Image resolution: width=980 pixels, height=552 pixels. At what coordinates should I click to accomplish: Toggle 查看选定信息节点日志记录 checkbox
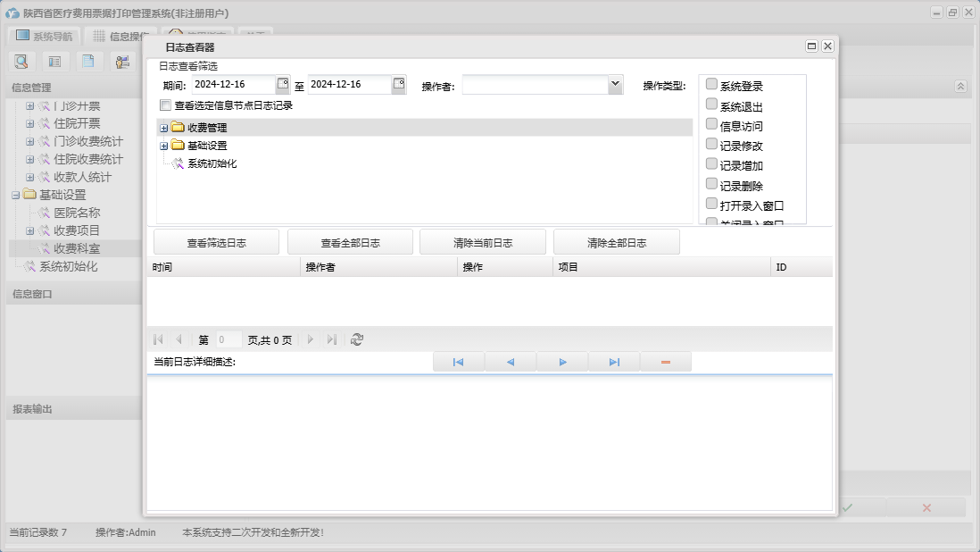[165, 105]
